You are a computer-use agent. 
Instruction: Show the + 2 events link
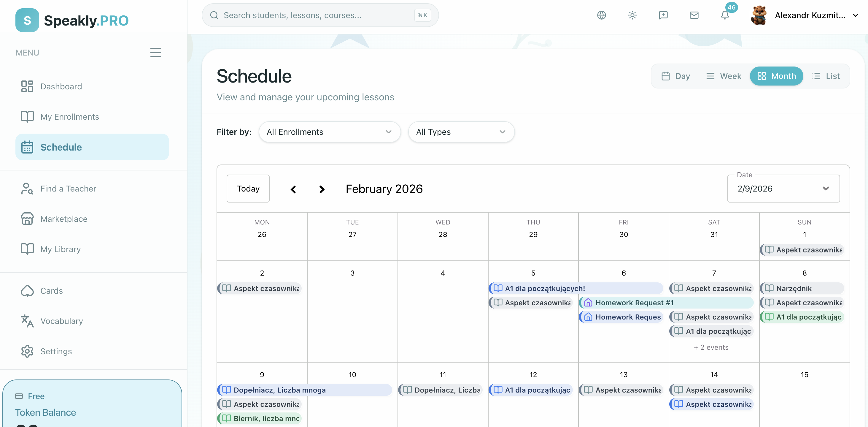point(711,347)
